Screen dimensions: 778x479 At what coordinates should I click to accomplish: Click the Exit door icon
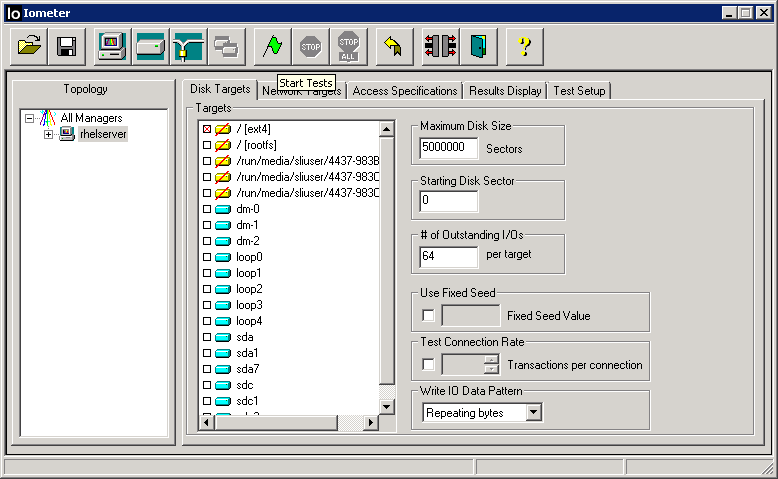click(478, 46)
